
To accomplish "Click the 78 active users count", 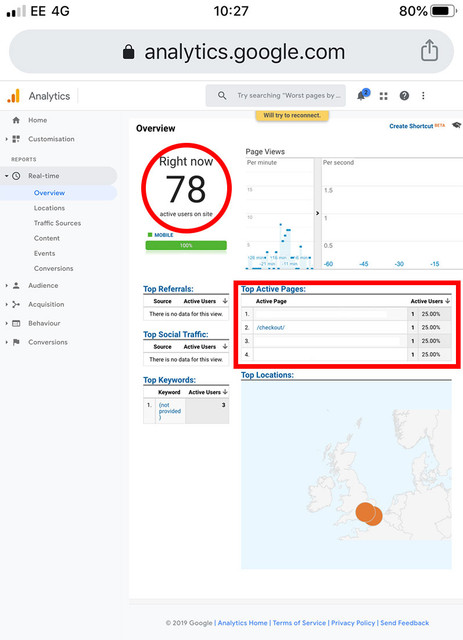I will tap(186, 189).
